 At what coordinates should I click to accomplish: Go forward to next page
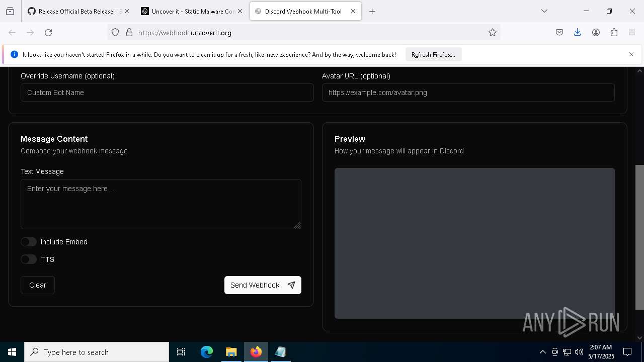coord(30,33)
